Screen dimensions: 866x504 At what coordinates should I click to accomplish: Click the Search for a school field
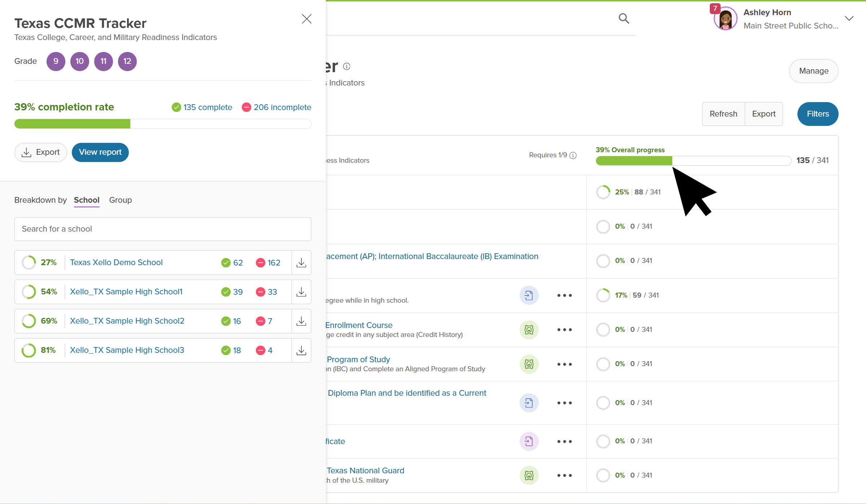pyautogui.click(x=163, y=229)
